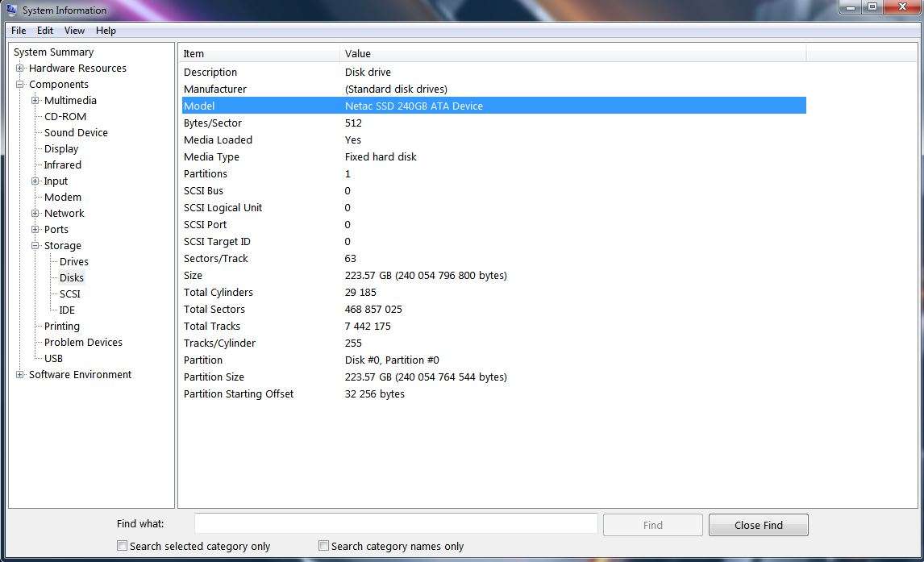Expand the Hardware Resources node
The image size is (924, 562).
[19, 68]
